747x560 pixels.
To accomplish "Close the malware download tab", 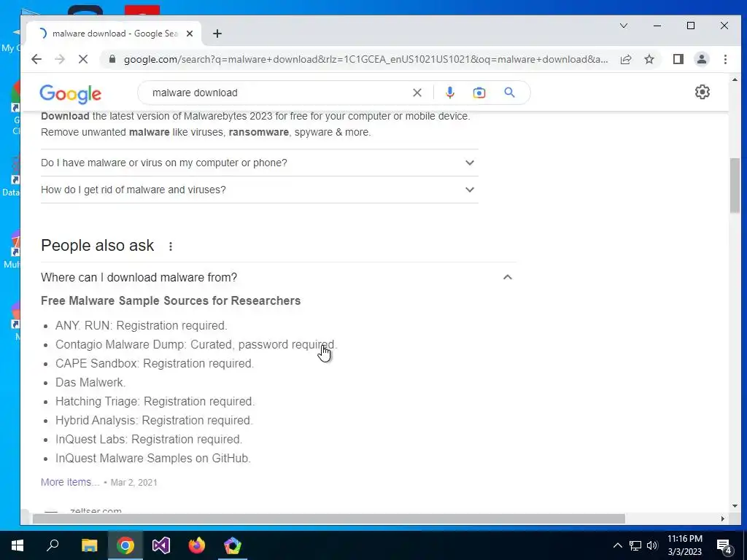I will tap(190, 34).
